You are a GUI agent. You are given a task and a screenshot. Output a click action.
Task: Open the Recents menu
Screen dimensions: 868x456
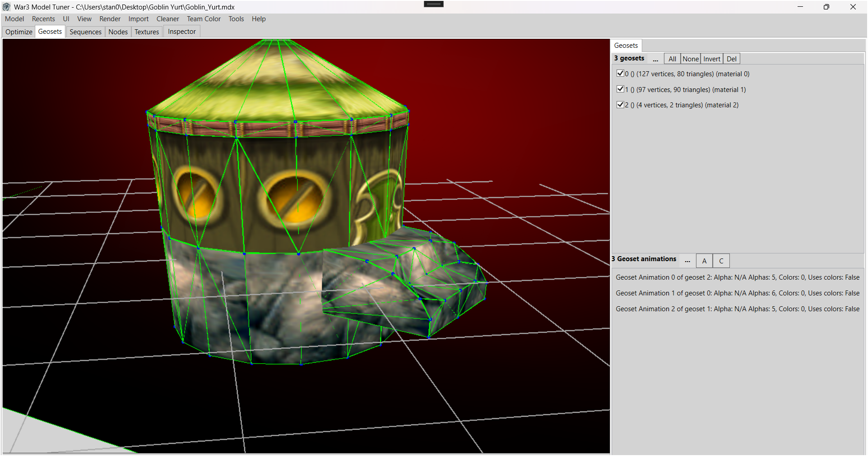(x=43, y=19)
